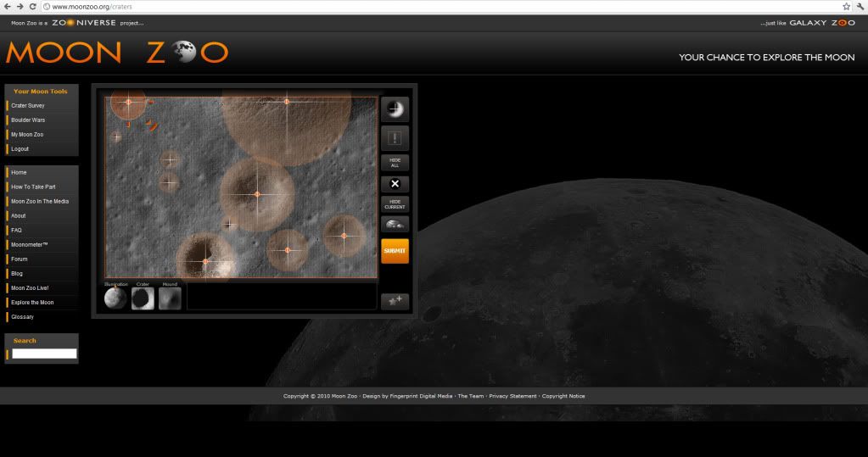The image size is (868, 457).
Task: Click the exclamation flag feature icon
Action: click(x=395, y=137)
